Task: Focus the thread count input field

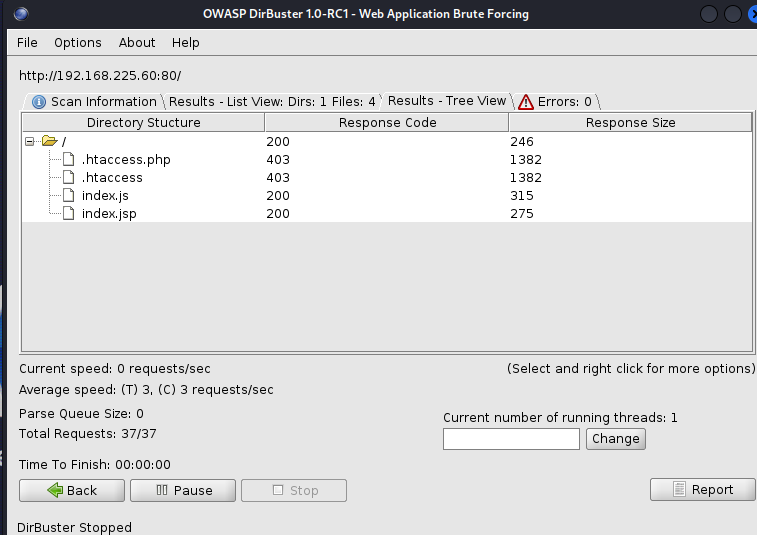Action: (511, 439)
